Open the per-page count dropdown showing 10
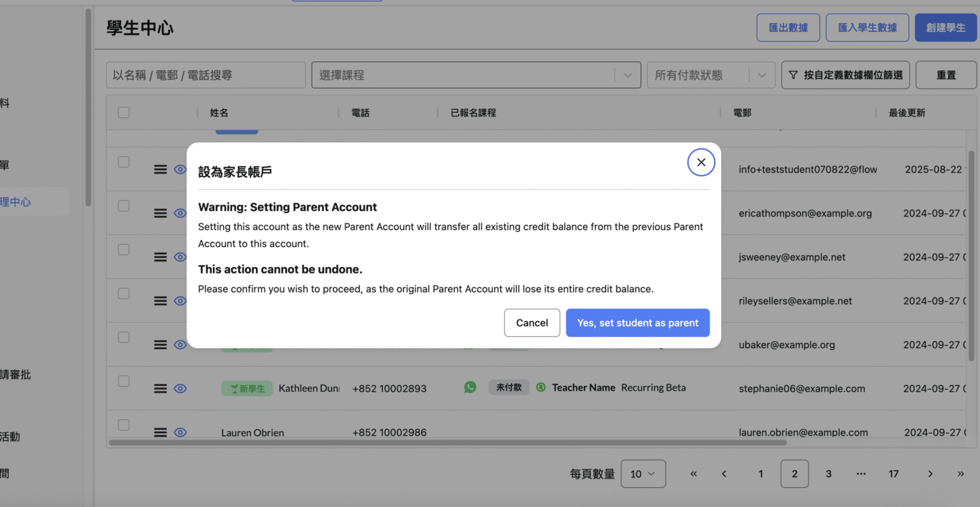 pyautogui.click(x=642, y=474)
